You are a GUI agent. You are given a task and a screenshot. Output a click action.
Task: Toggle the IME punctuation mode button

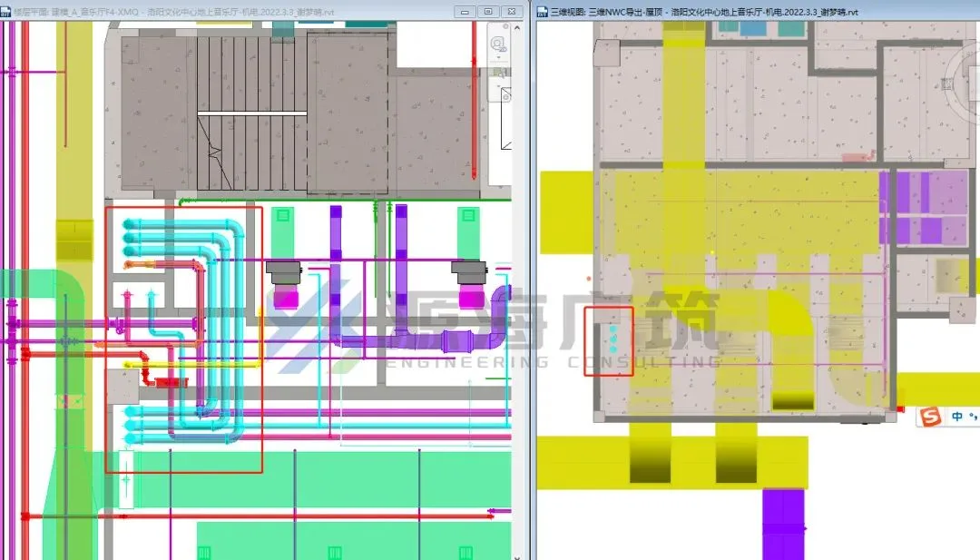tap(973, 417)
